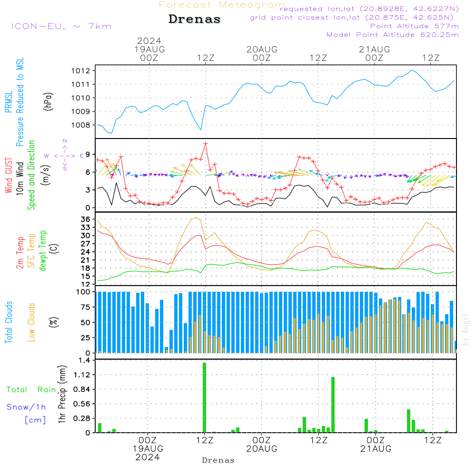Click the wind direction compass rose
Screen dimensions: 476x476
pyautogui.click(x=65, y=155)
